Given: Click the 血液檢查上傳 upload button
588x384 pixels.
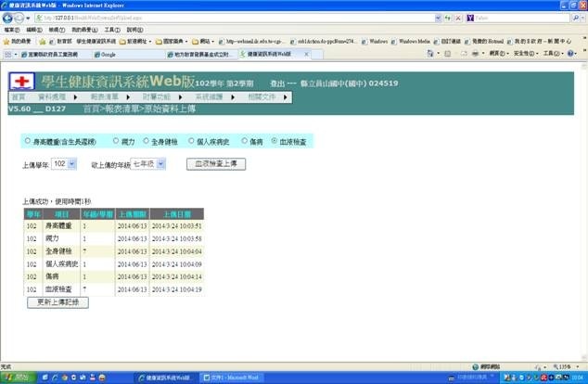Looking at the screenshot, I should coord(216,163).
